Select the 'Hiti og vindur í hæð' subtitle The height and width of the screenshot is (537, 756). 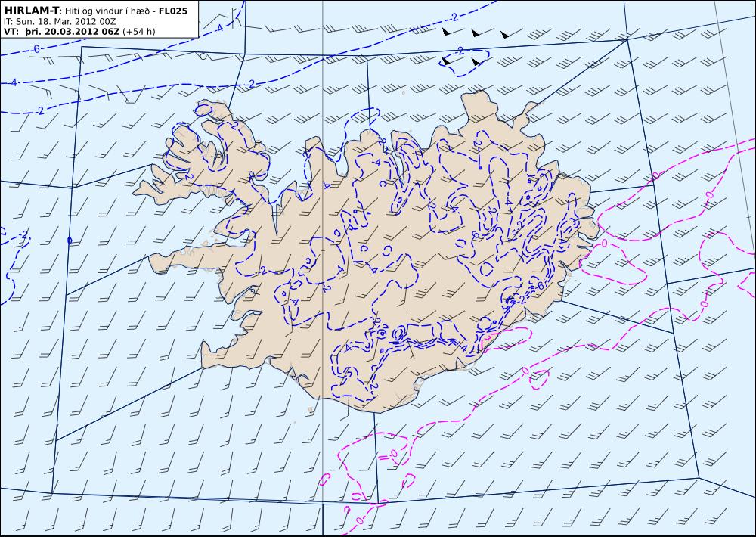point(110,11)
